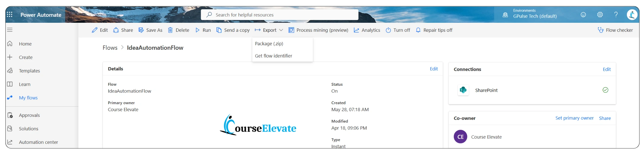Click the My flows icon in sidebar
Screen dimensions: 644x154
click(10, 98)
